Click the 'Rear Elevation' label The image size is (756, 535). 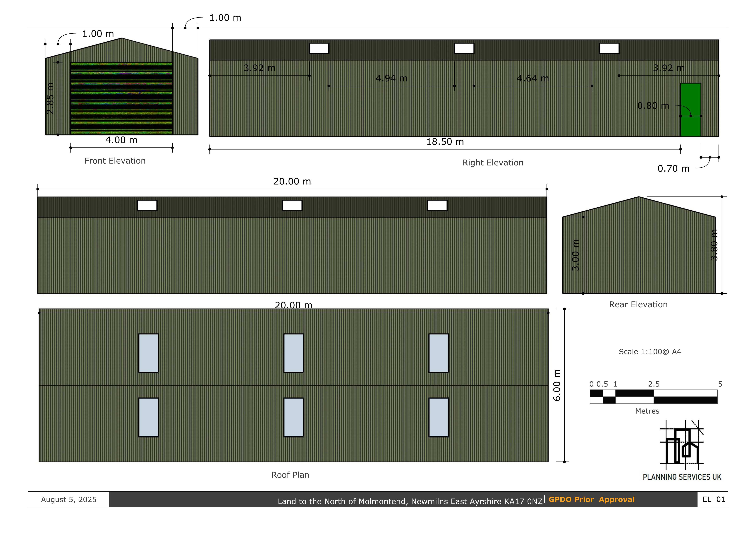point(638,304)
